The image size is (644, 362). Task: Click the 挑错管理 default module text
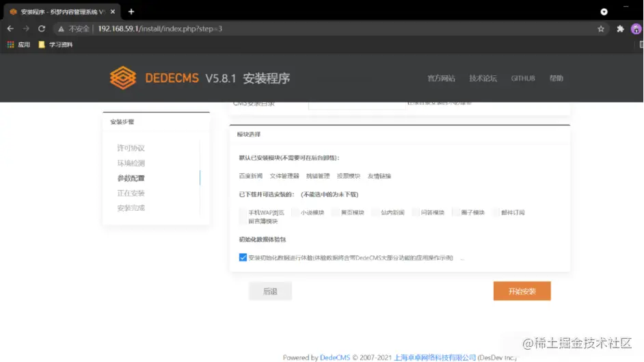click(x=318, y=176)
